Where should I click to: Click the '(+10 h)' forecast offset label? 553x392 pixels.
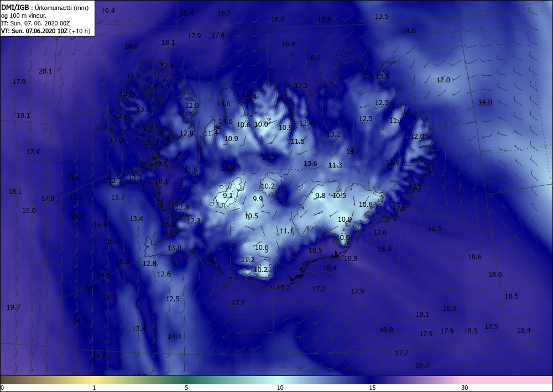[x=80, y=31]
